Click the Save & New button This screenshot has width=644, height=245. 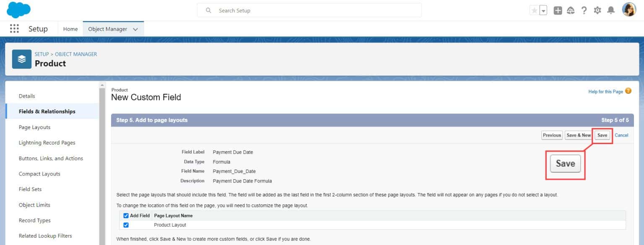click(579, 135)
